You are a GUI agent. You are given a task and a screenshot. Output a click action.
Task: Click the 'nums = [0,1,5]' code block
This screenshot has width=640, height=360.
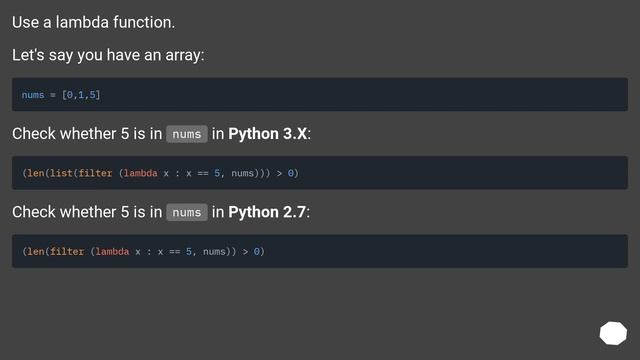pos(320,94)
